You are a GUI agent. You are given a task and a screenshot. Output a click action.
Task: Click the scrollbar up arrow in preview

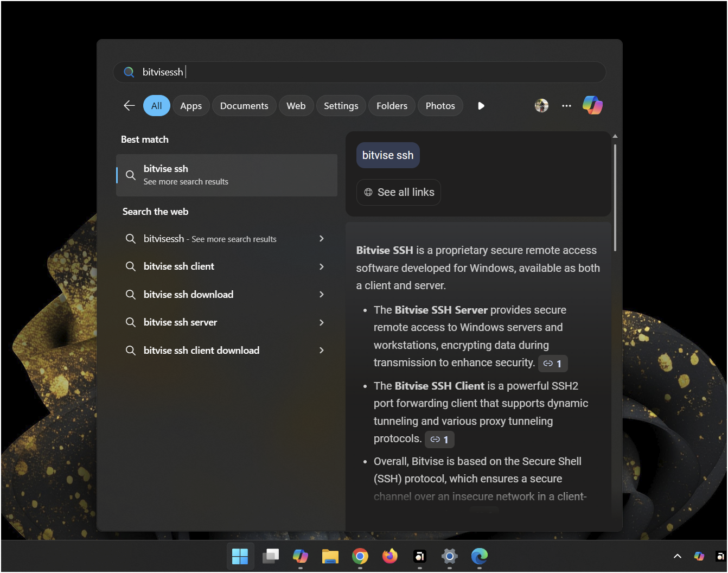tap(615, 136)
